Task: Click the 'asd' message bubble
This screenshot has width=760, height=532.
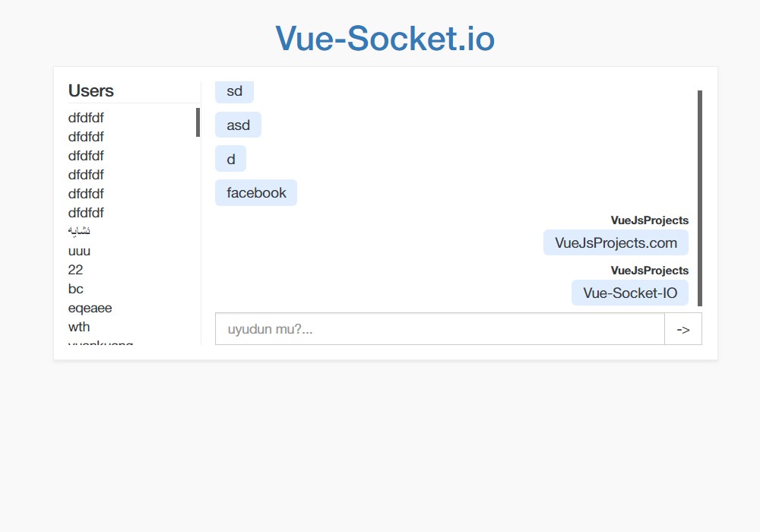Action: (238, 125)
